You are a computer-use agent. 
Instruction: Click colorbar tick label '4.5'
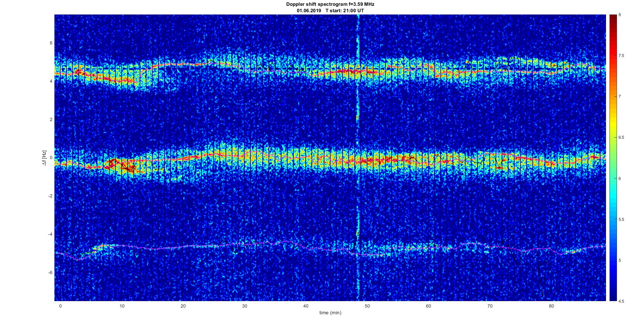(621, 301)
